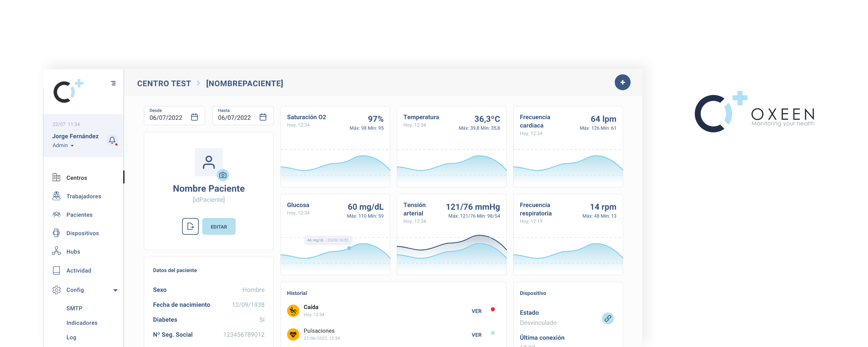Collapse the Config submenu arrow
868x347 pixels.
coord(115,290)
